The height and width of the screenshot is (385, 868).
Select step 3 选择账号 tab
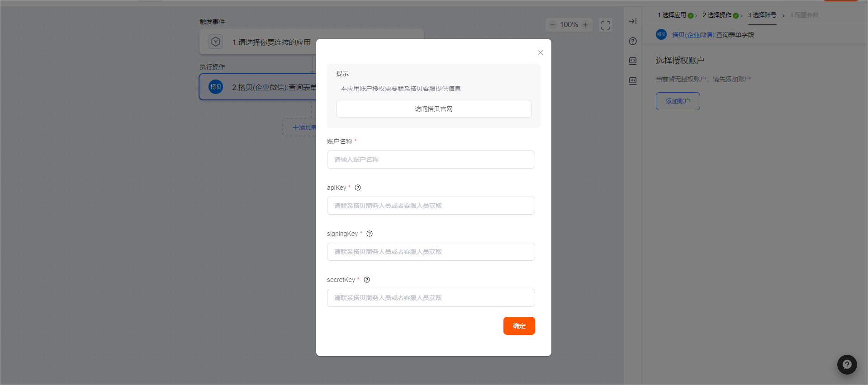[x=762, y=15]
